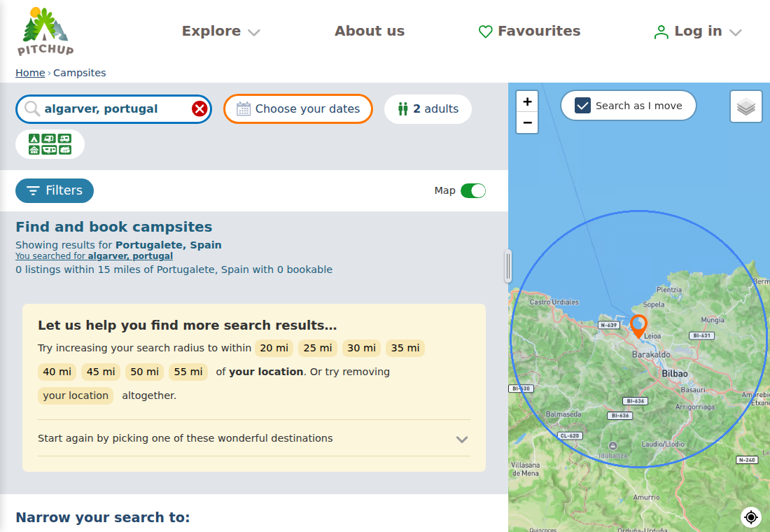Clear the location search with red X
Viewport: 770px width, 532px height.
tap(199, 108)
